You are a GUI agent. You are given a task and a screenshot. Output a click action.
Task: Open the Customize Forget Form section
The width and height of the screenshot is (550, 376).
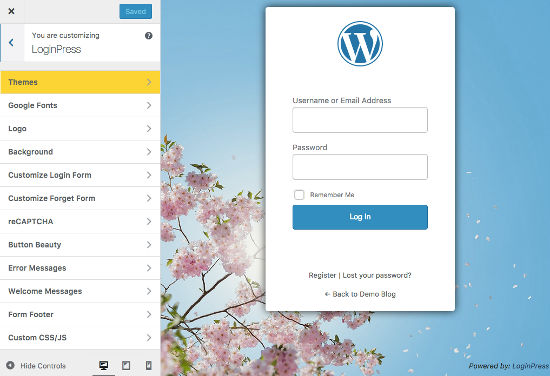[80, 198]
